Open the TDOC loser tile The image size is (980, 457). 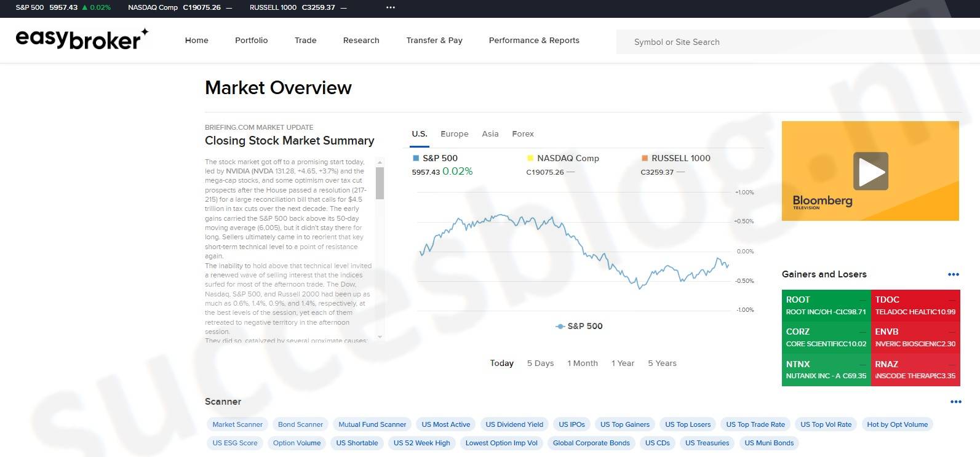click(x=915, y=306)
